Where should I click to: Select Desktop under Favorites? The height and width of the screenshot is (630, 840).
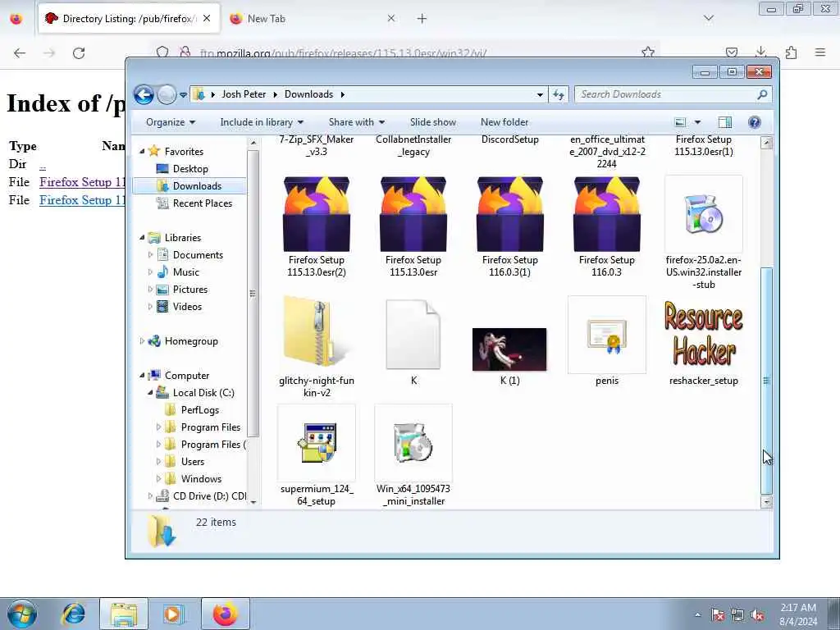pos(190,169)
